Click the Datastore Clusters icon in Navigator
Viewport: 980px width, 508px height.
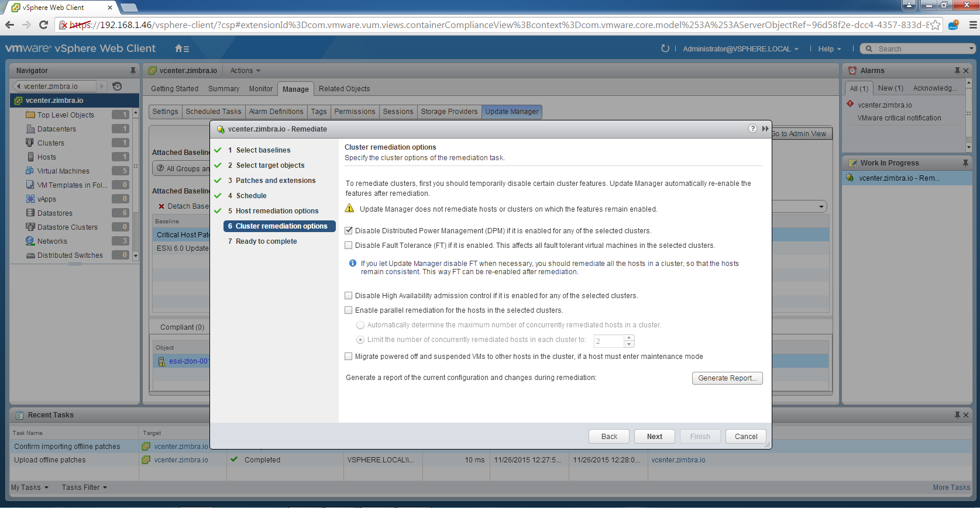pyautogui.click(x=30, y=227)
